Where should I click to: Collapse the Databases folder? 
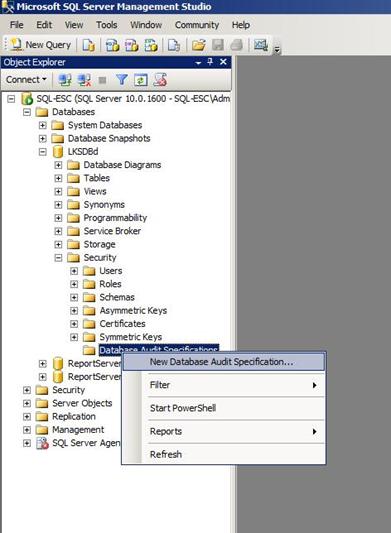27,112
